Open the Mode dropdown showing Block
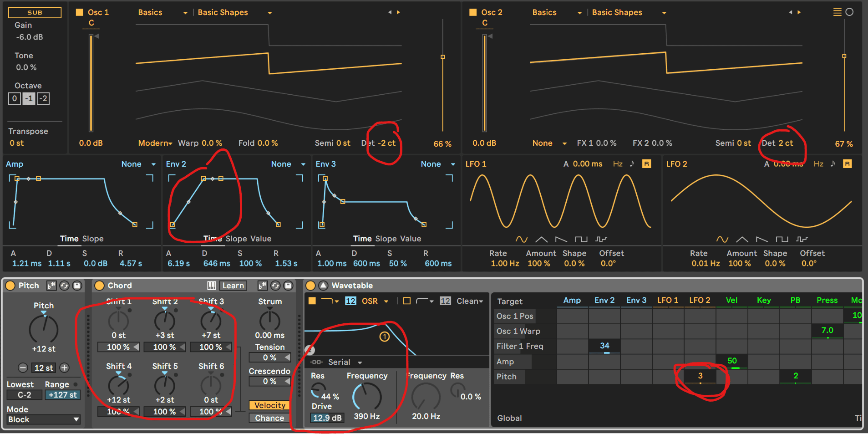 (x=42, y=419)
